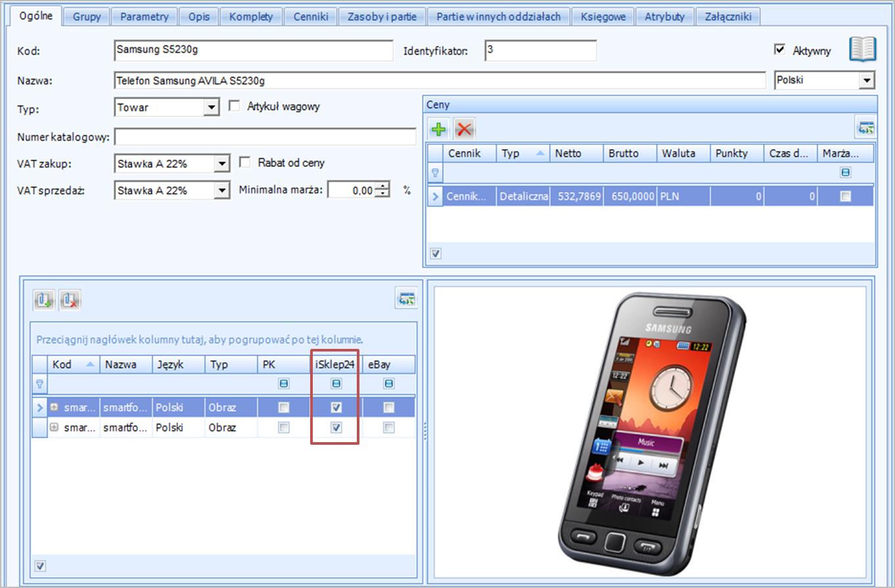The image size is (895, 588).
Task: Open the attachments grid layout settings icon
Action: (407, 299)
